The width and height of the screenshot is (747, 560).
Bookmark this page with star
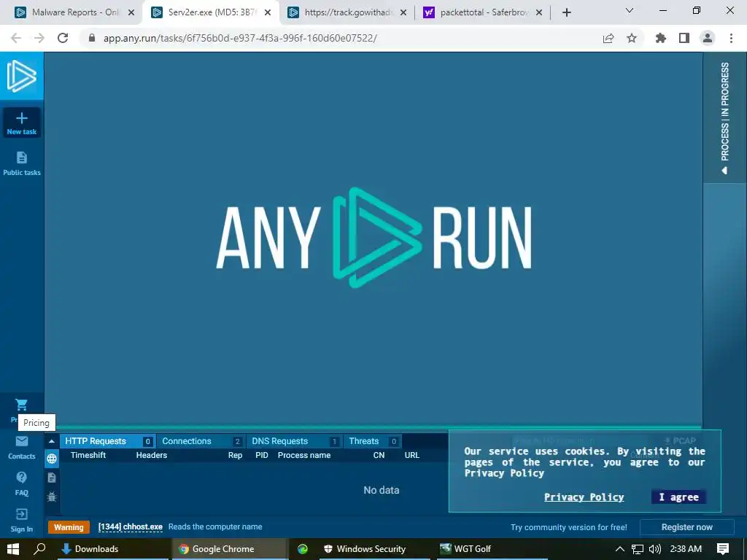click(632, 38)
